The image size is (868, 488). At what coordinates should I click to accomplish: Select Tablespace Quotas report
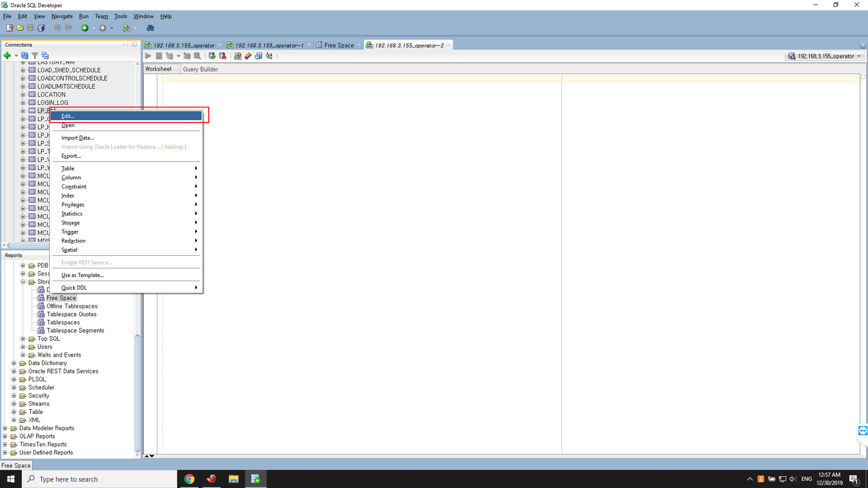(x=71, y=314)
